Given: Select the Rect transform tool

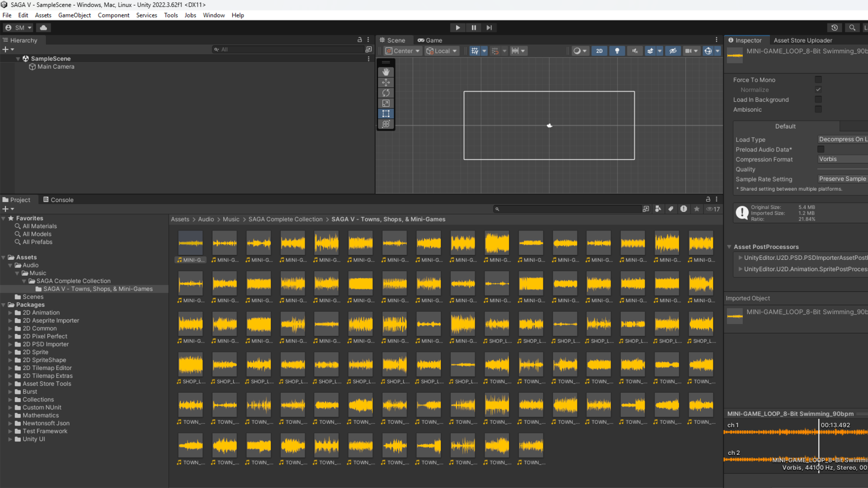Looking at the screenshot, I should [386, 113].
